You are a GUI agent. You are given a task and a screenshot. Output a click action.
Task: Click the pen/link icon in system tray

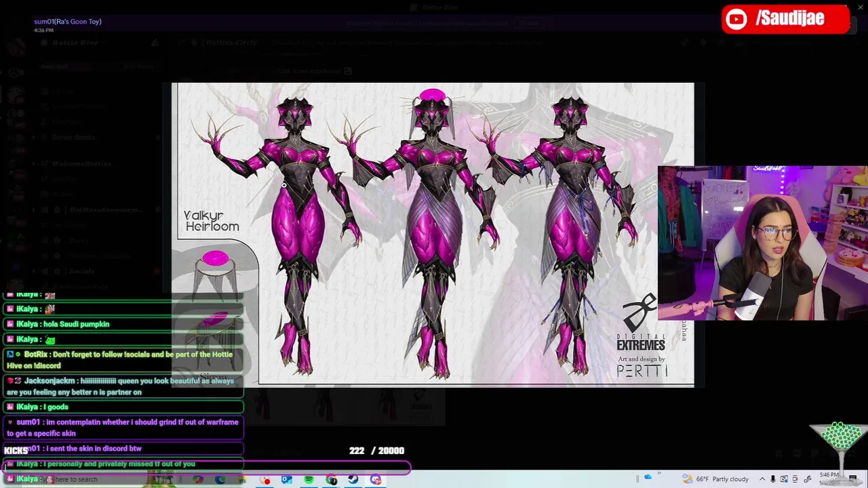[807, 479]
